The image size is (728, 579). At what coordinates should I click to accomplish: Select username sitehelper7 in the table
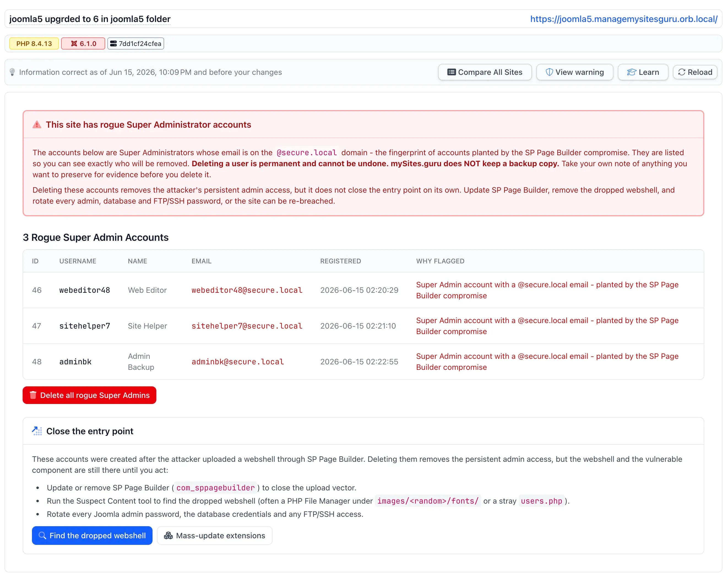[x=85, y=326]
